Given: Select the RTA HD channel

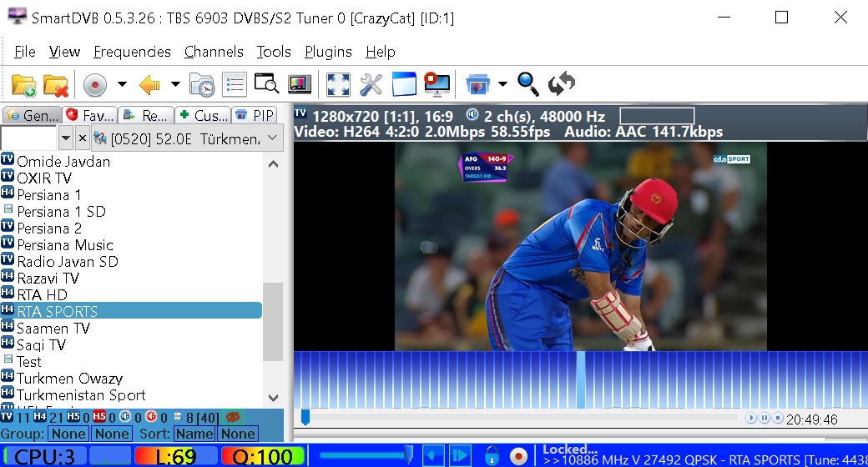Looking at the screenshot, I should pyautogui.click(x=42, y=294).
